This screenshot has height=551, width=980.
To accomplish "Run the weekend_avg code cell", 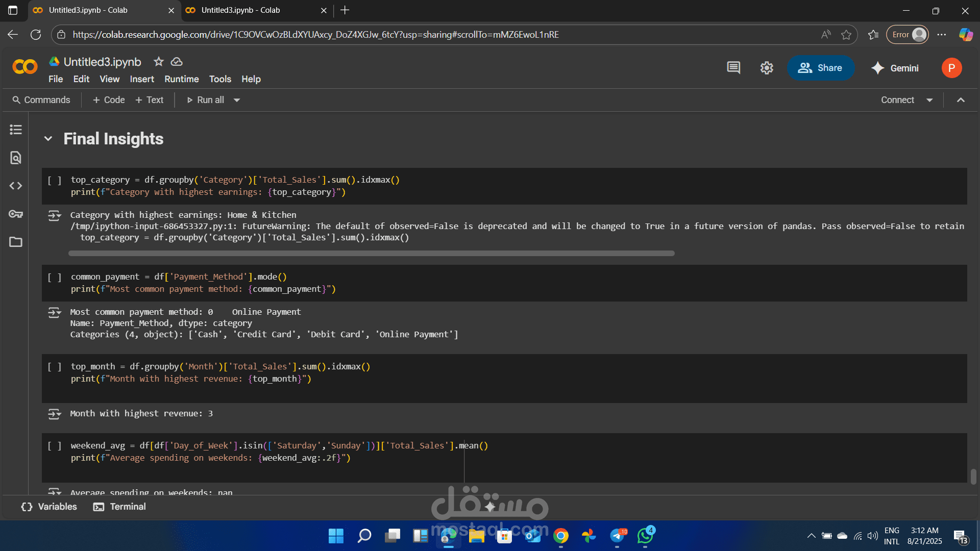I will click(x=55, y=446).
